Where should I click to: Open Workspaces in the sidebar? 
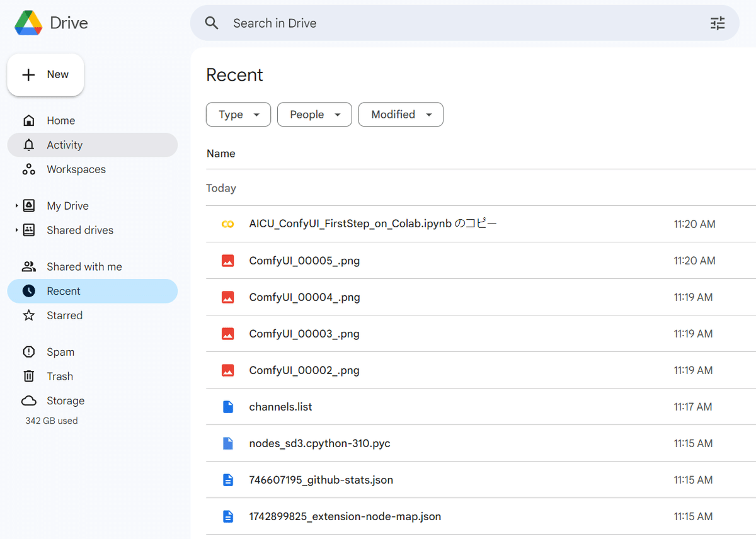click(x=93, y=169)
